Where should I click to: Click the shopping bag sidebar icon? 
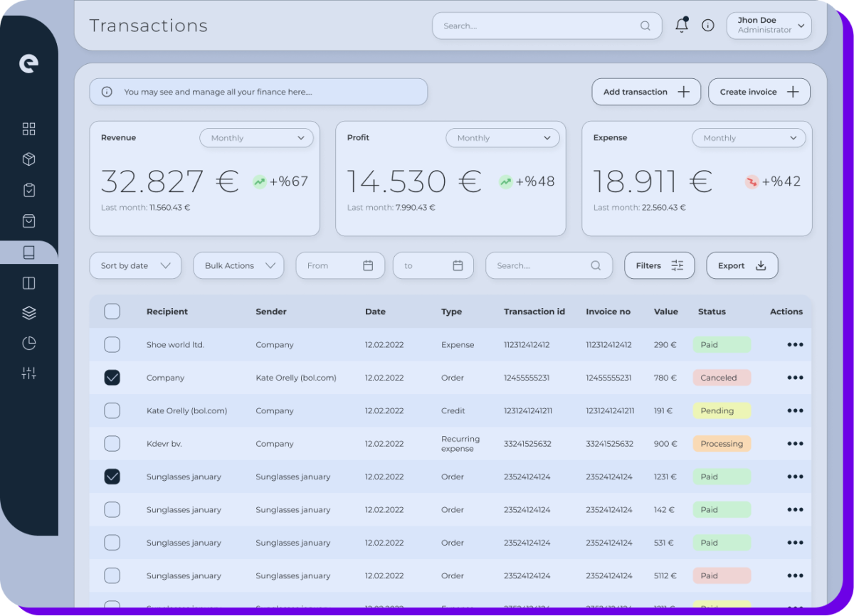(x=28, y=221)
